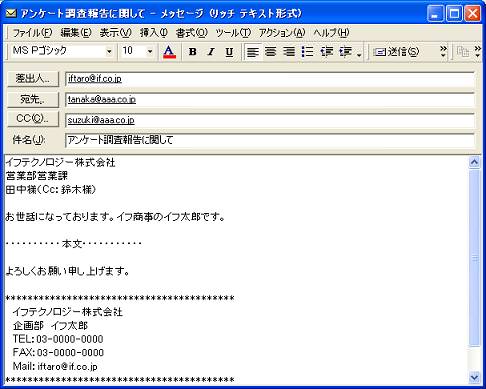Click the font color icon
The width and height of the screenshot is (486, 389).
point(169,52)
